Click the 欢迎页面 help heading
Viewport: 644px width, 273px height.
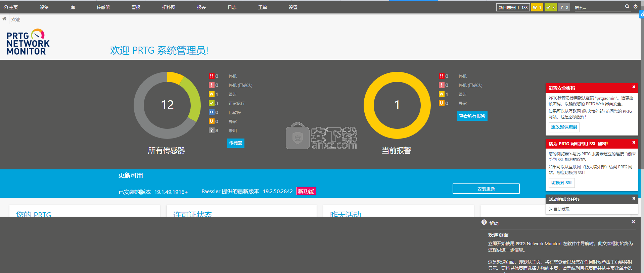(498, 235)
